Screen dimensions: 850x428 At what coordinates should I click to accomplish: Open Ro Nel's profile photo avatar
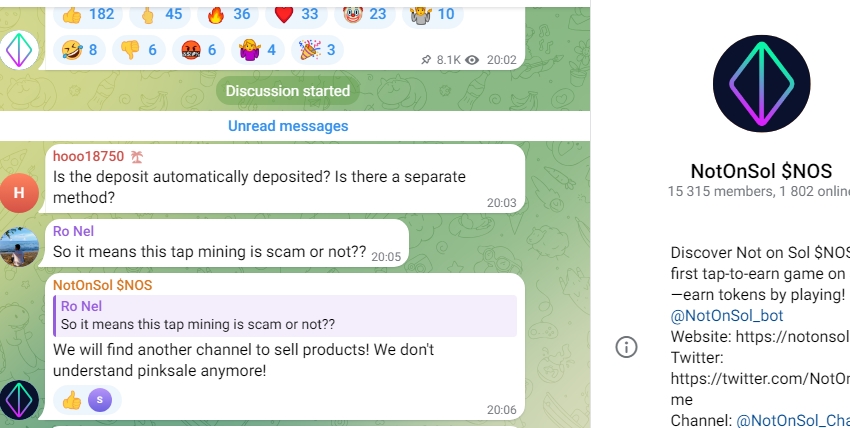tap(19, 247)
